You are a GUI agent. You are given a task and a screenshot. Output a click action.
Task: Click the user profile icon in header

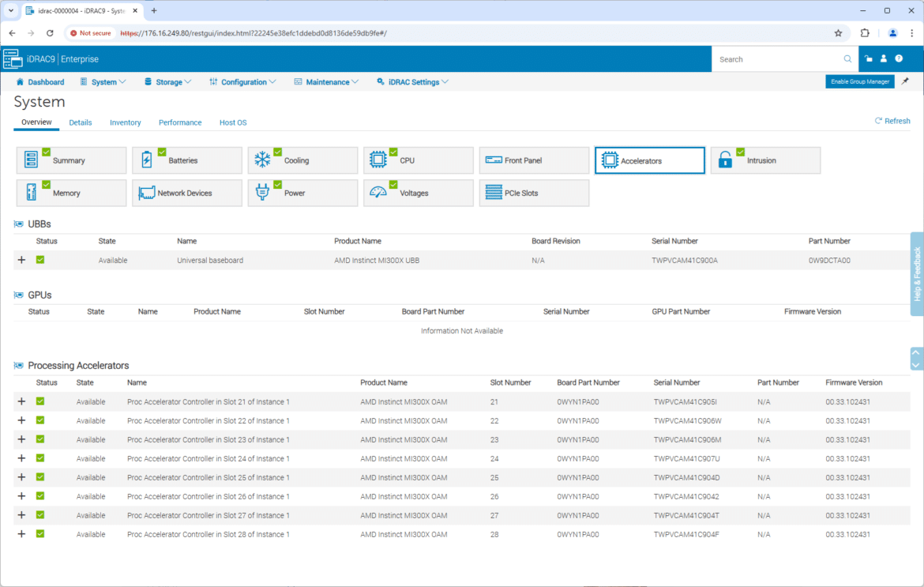coord(884,59)
